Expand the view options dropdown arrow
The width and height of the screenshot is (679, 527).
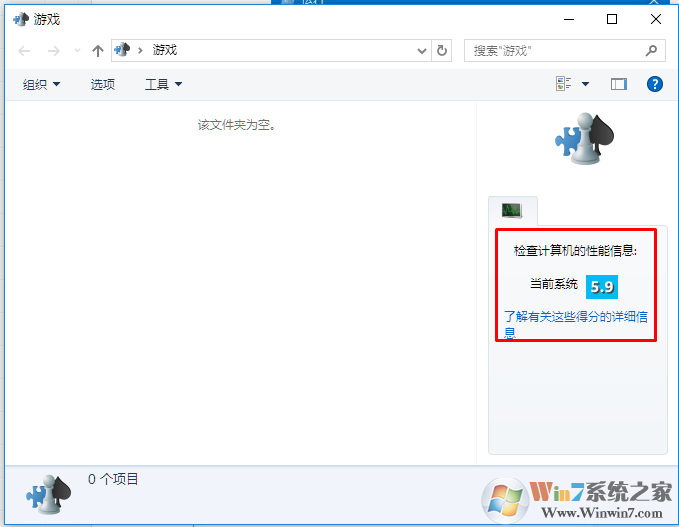585,84
